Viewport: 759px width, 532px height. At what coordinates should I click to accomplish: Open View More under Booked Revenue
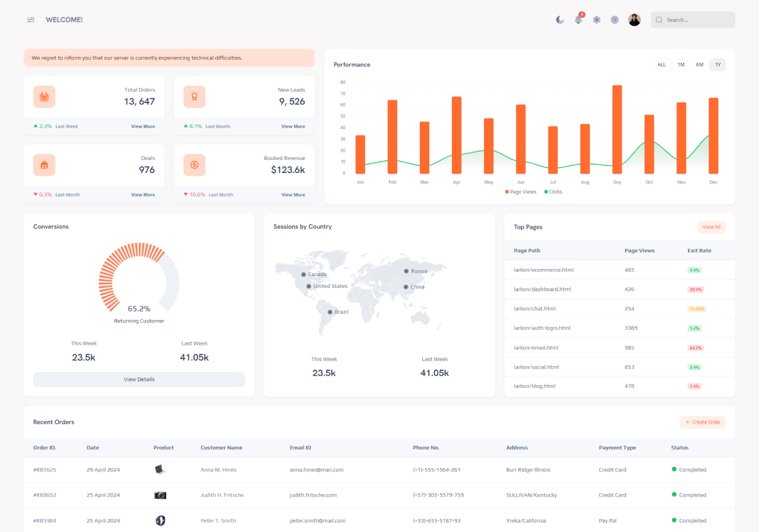click(x=293, y=194)
